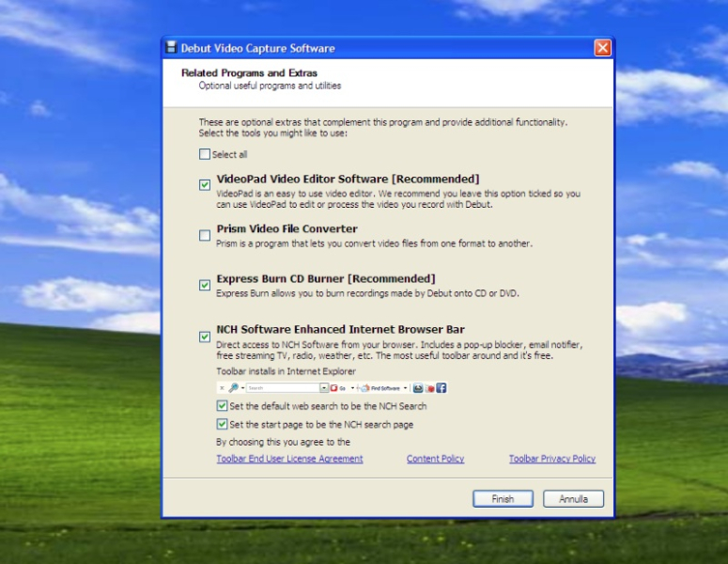Click 'Toolbar installs in Internet Explorer' text
Image resolution: width=728 pixels, height=564 pixels.
[286, 371]
